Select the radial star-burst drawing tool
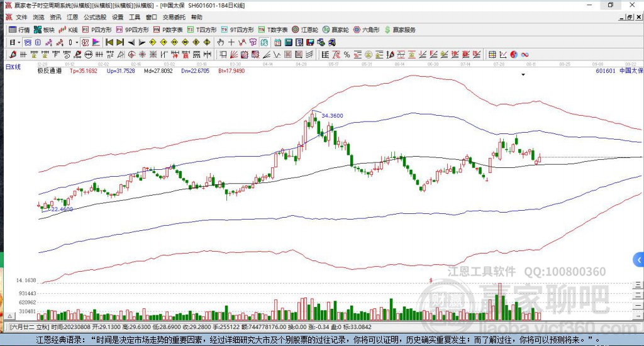Image resolution: width=644 pixels, height=346 pixels. click(142, 55)
